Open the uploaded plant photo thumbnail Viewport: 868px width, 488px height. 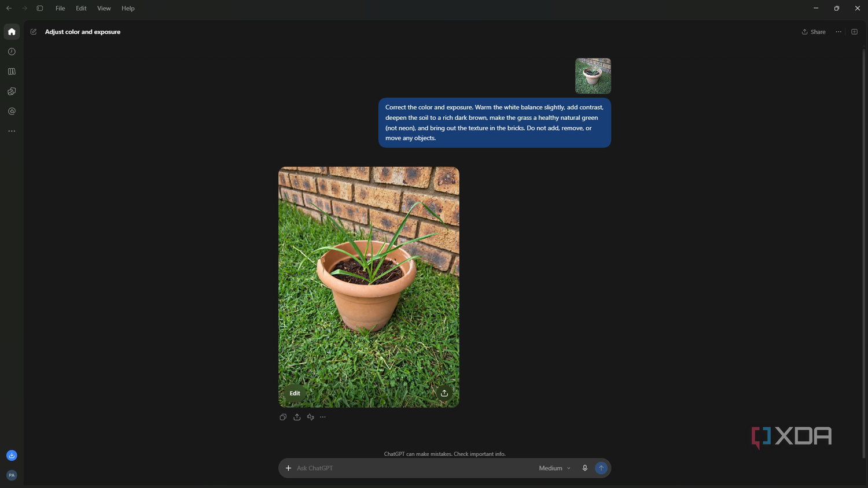(593, 76)
